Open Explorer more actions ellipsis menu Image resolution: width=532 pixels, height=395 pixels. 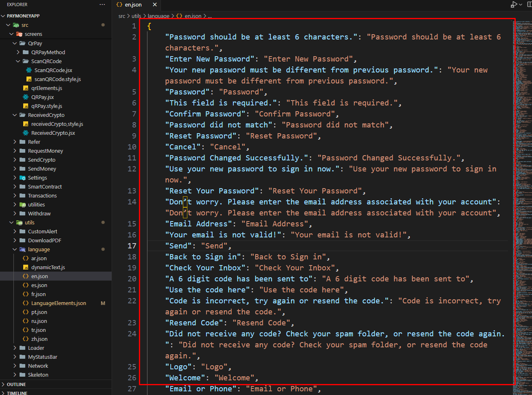[x=102, y=4]
